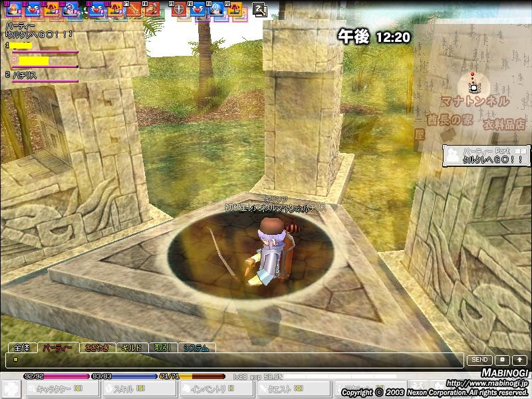Viewport: 532px width, 399px height.
Task: Click the マナトンネル label on minimap
Action: (x=475, y=101)
